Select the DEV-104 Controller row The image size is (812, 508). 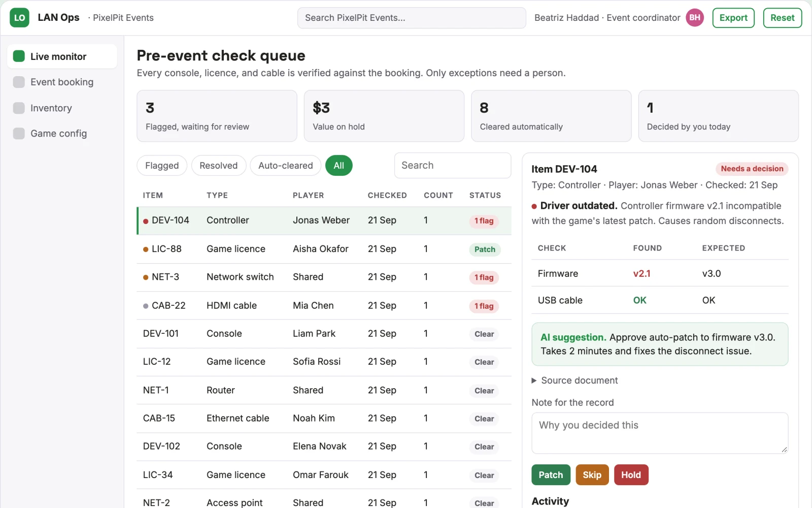[324, 220]
